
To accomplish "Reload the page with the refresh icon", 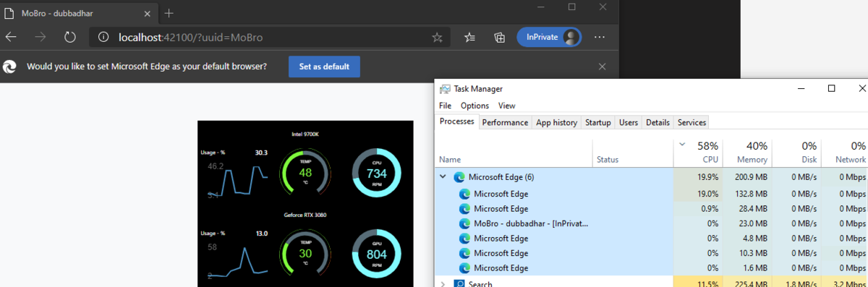I will click(70, 37).
